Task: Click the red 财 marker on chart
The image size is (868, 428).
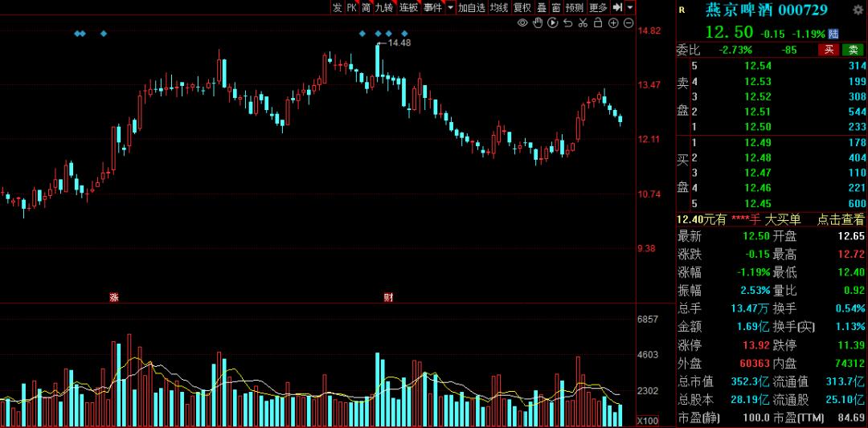Action: tap(389, 297)
